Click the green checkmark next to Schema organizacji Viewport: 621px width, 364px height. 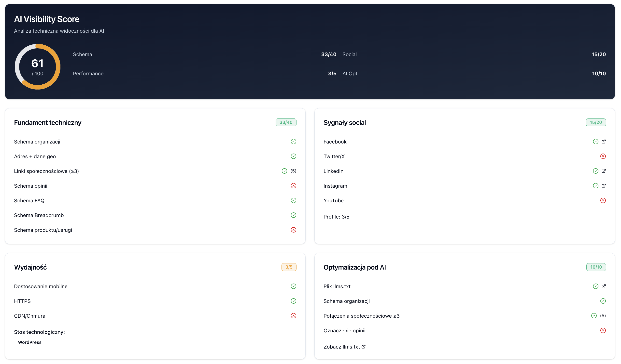293,142
